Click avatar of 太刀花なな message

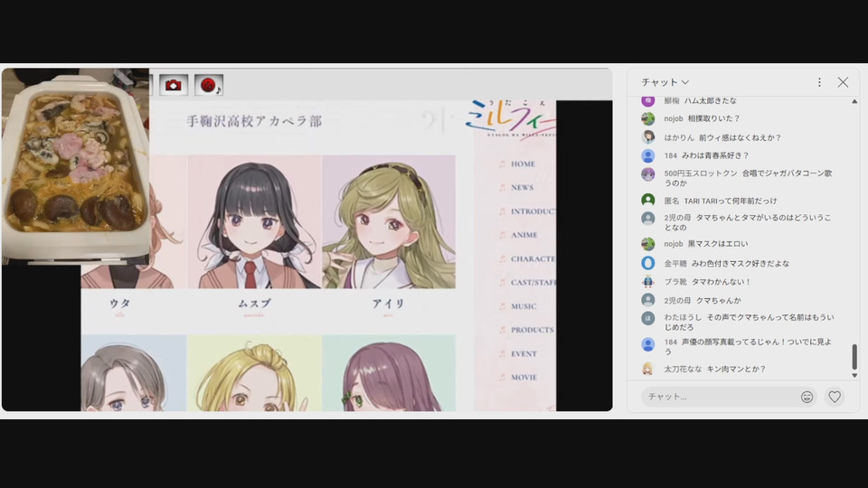647,369
